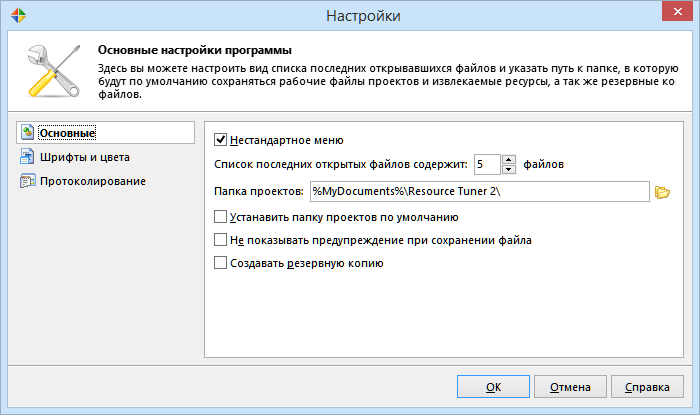Click the Основные настройки программы heading
Image resolution: width=700 pixels, height=415 pixels.
point(195,50)
